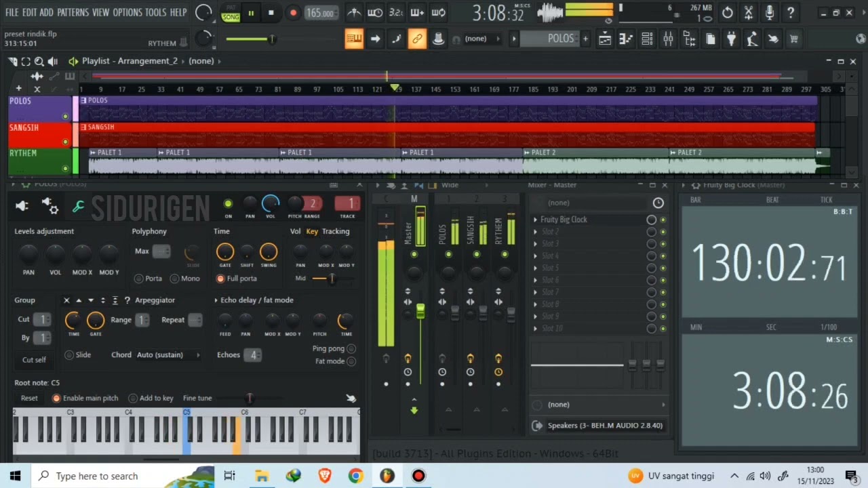This screenshot has height=488, width=868.
Task: Enable the arpeggiator Slide option
Action: point(69,355)
